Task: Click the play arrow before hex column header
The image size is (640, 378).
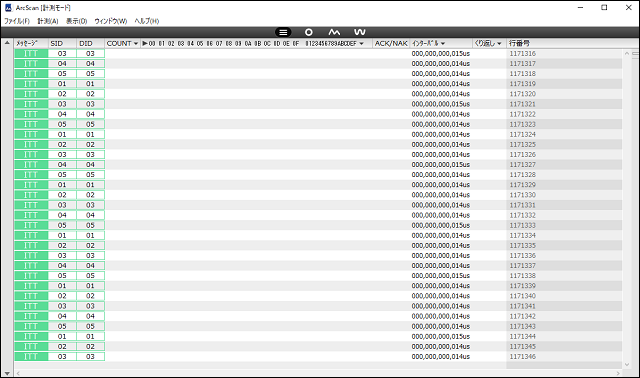Action: pyautogui.click(x=145, y=43)
